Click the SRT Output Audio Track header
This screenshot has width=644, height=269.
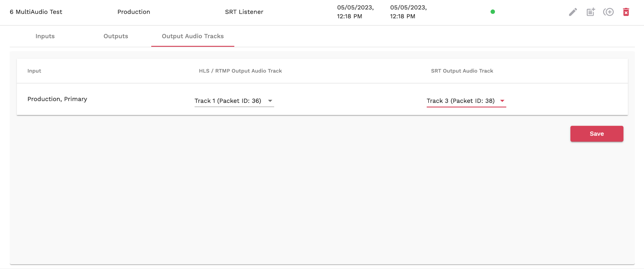(x=462, y=71)
